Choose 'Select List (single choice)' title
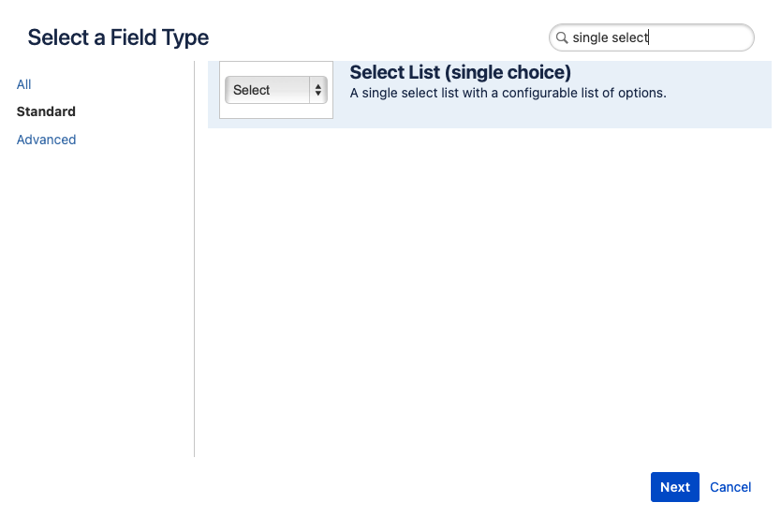 click(x=460, y=72)
